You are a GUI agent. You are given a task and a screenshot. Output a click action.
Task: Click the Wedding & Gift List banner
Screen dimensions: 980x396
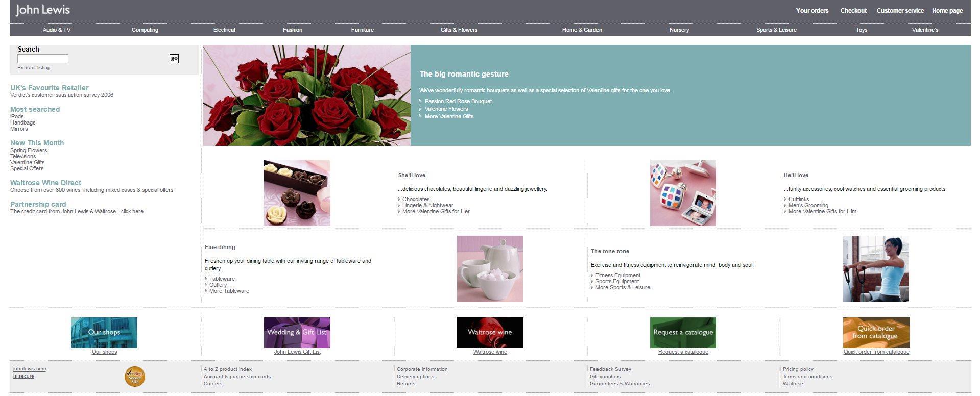point(297,333)
